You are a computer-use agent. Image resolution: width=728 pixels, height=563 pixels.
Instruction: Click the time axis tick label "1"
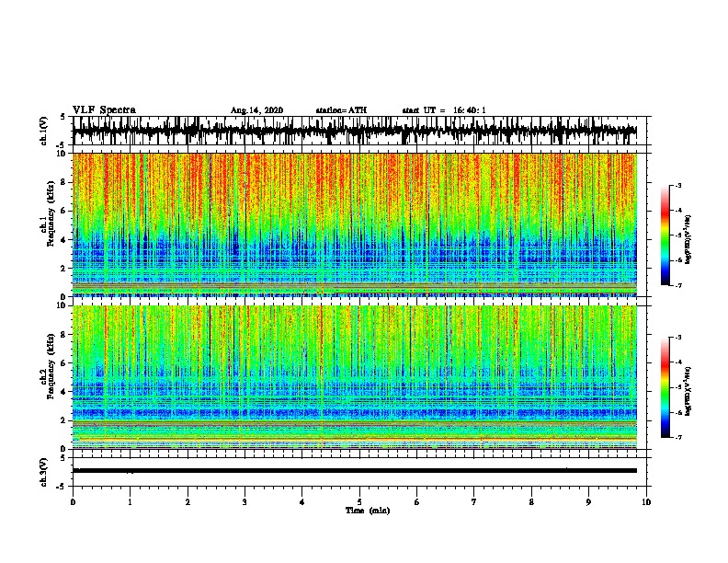(130, 501)
